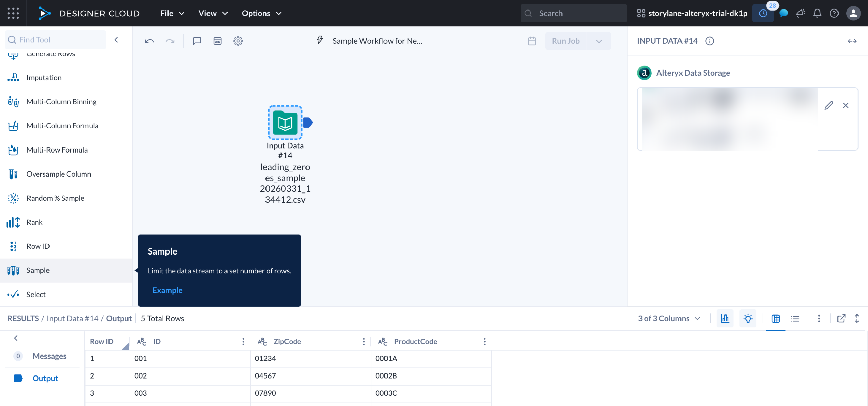This screenshot has width=868, height=406.
Task: Select the Multi-Row Formula tool
Action: pyautogui.click(x=57, y=150)
